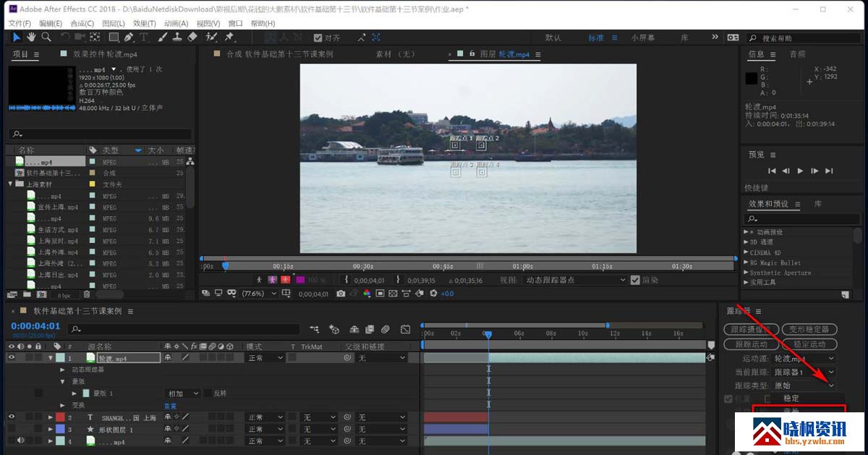Click the 稳定运动 button
Viewport: 868px width, 455px height.
pos(809,344)
